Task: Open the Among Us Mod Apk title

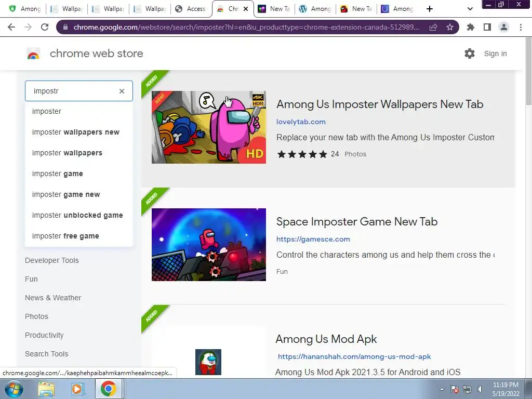Action: 326,339
